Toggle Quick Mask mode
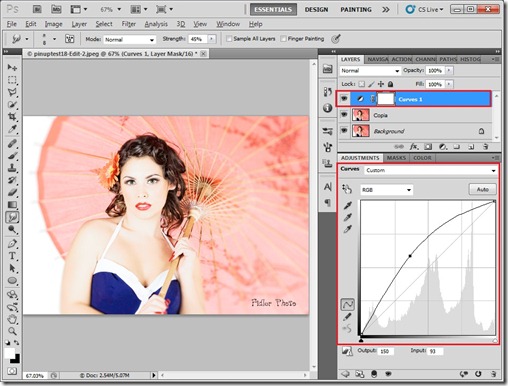 pos(12,371)
